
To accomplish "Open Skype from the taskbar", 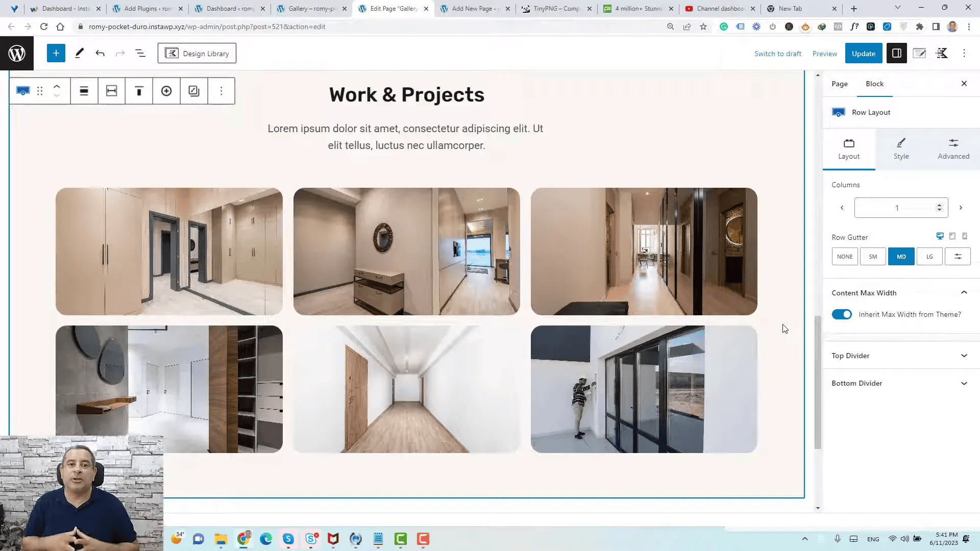I will click(288, 539).
